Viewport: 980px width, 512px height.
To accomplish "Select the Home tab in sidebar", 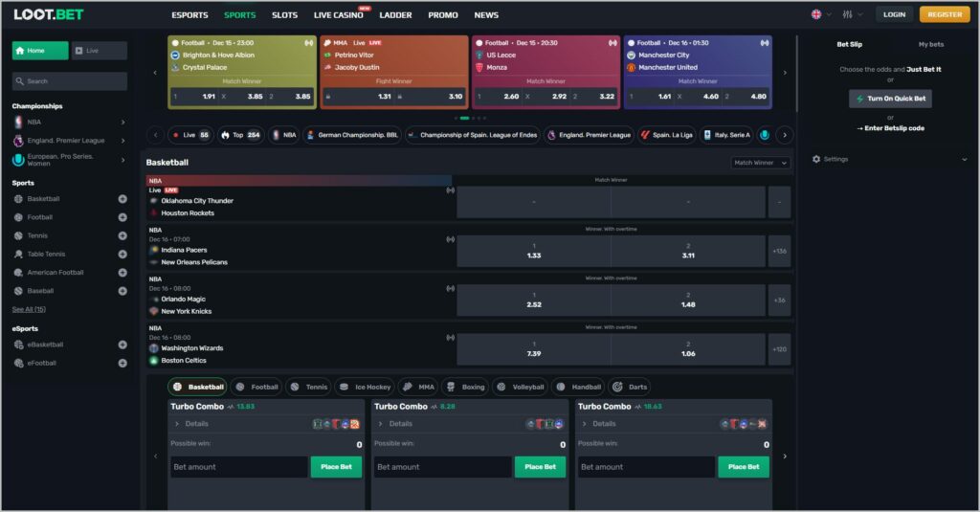I will 40,51.
